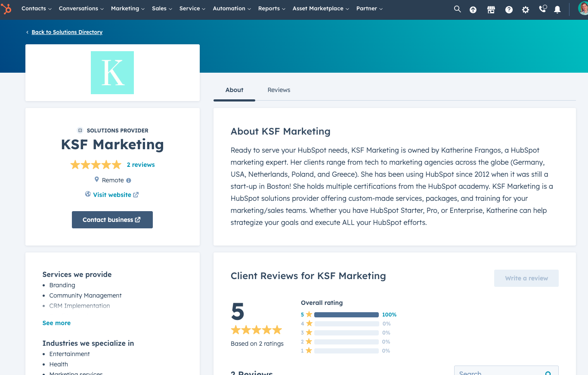Click the About KSF Marketing heading
Viewport: 588px width, 375px height.
point(281,132)
